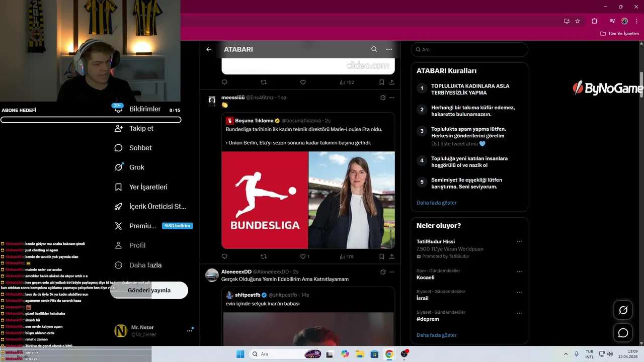Reply to the post with 102 views
The image size is (644, 362).
(x=224, y=82)
